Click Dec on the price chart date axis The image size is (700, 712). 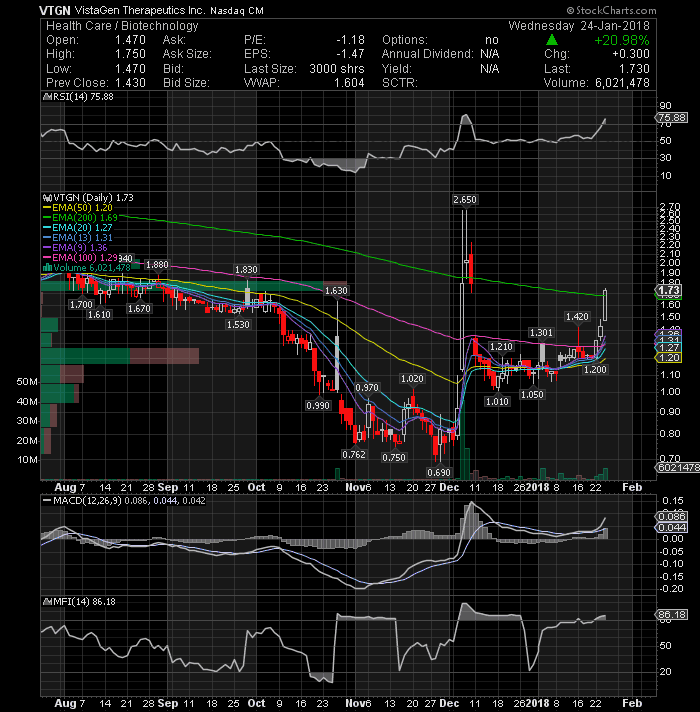tap(449, 488)
